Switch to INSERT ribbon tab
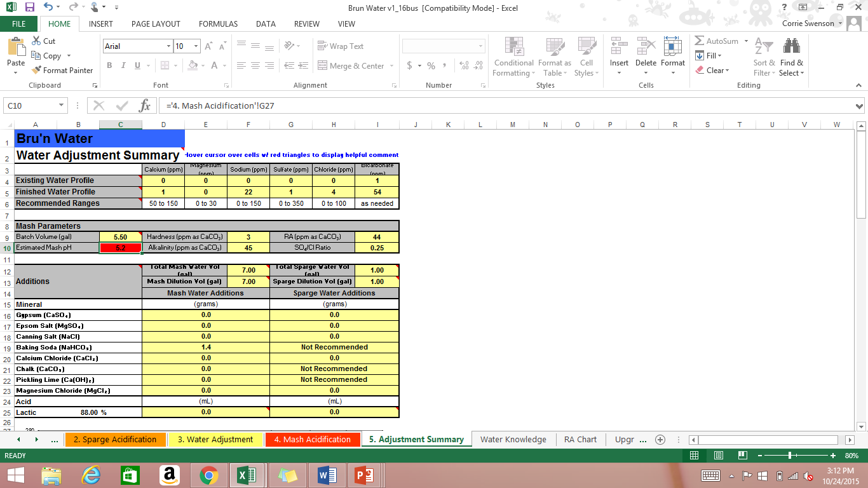 tap(101, 24)
